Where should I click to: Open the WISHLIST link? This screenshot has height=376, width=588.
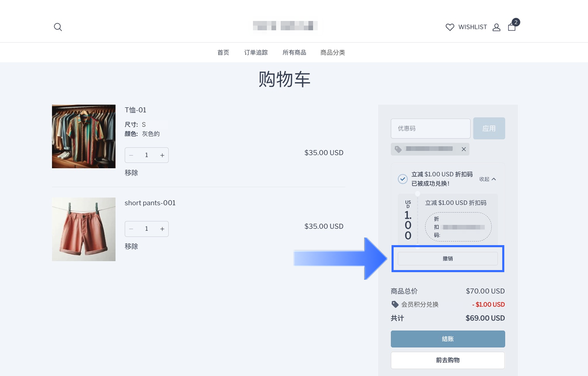[x=472, y=27]
